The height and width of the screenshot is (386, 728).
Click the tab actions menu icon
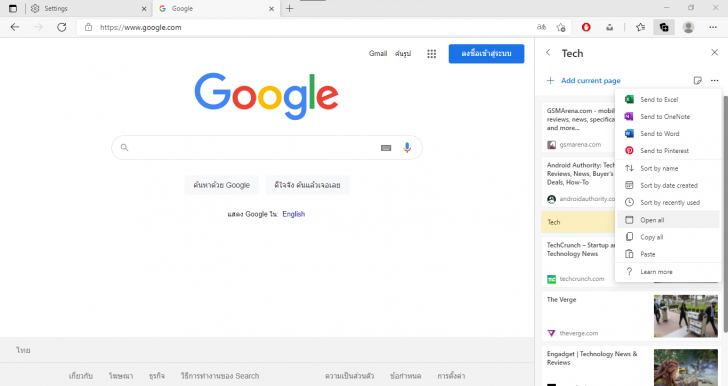13,8
